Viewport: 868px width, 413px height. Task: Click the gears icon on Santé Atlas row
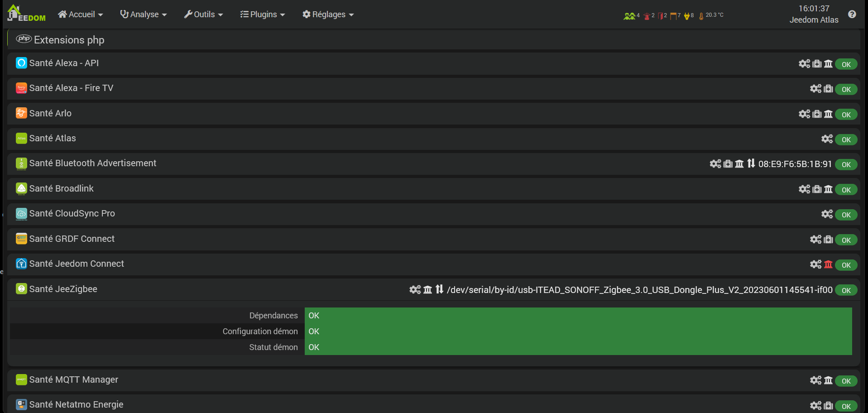click(x=827, y=139)
